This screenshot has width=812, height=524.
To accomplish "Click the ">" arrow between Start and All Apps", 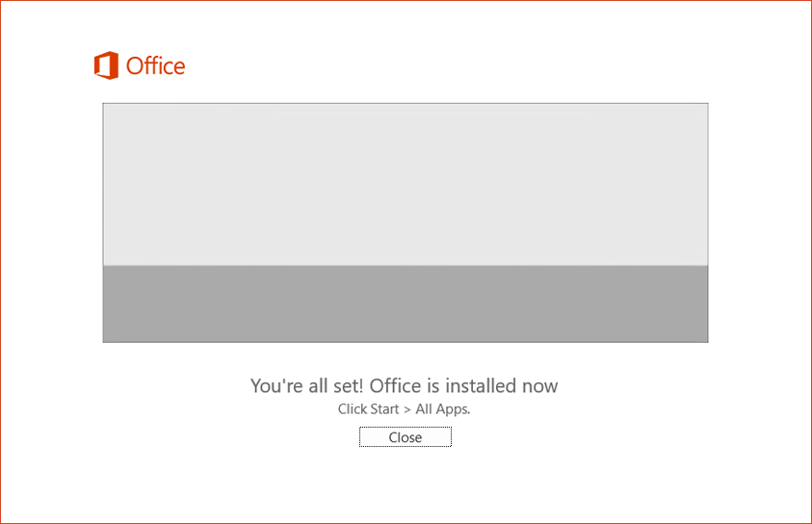I will click(407, 409).
